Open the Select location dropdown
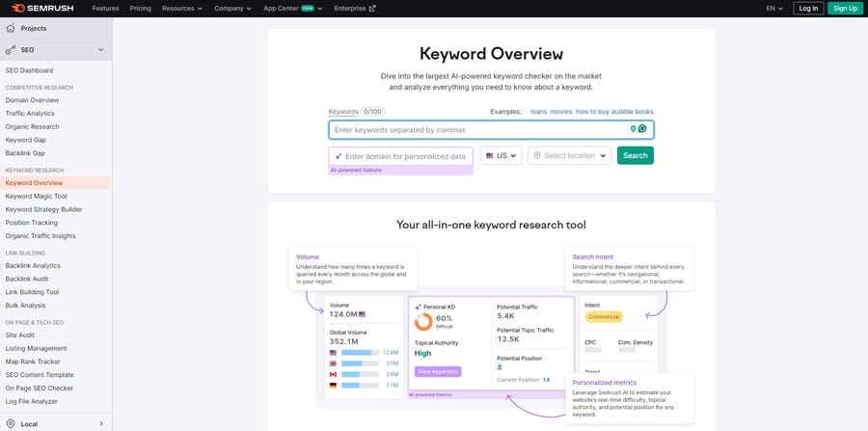Screen dimensions: 868x431 tap(570, 156)
